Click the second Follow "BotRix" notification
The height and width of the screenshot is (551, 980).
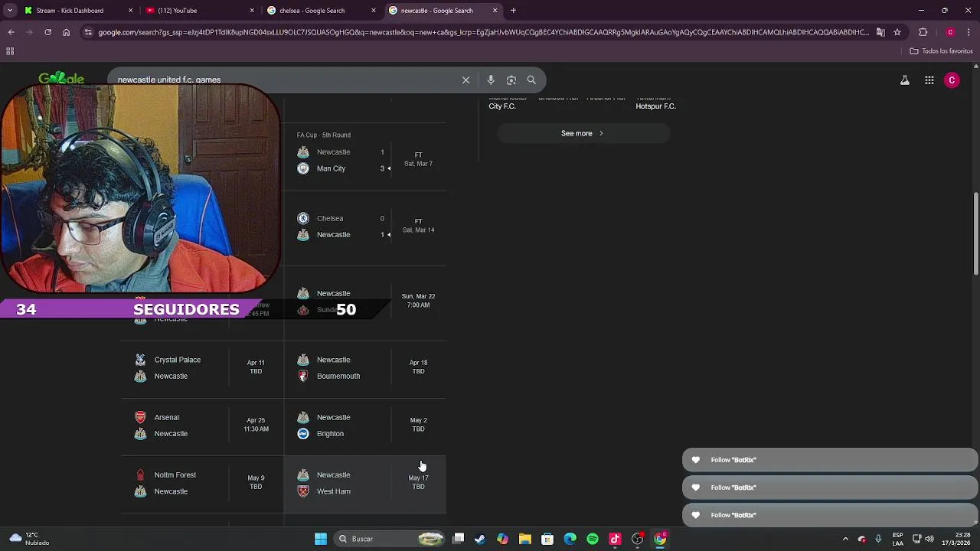tap(830, 487)
